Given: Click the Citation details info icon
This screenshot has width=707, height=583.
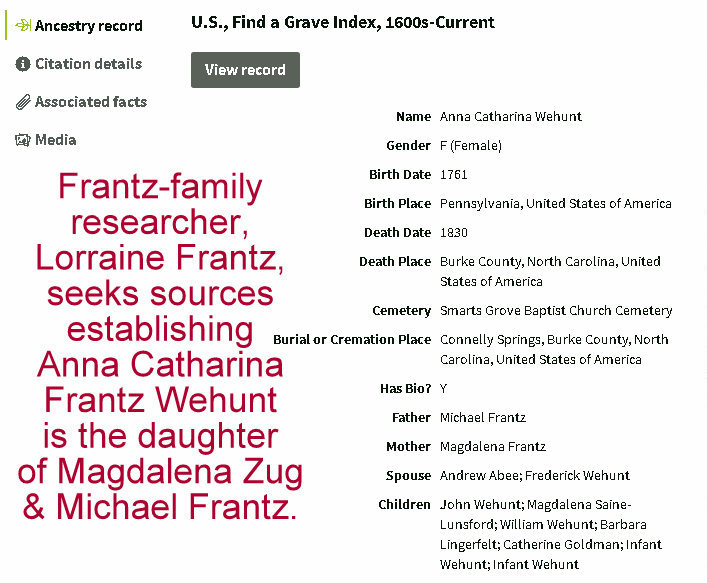Looking at the screenshot, I should [23, 64].
